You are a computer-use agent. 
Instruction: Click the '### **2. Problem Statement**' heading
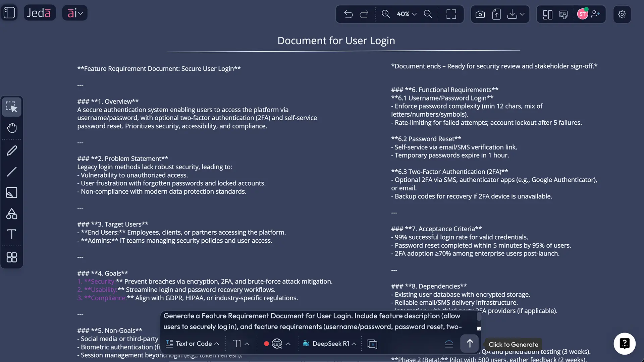point(122,159)
